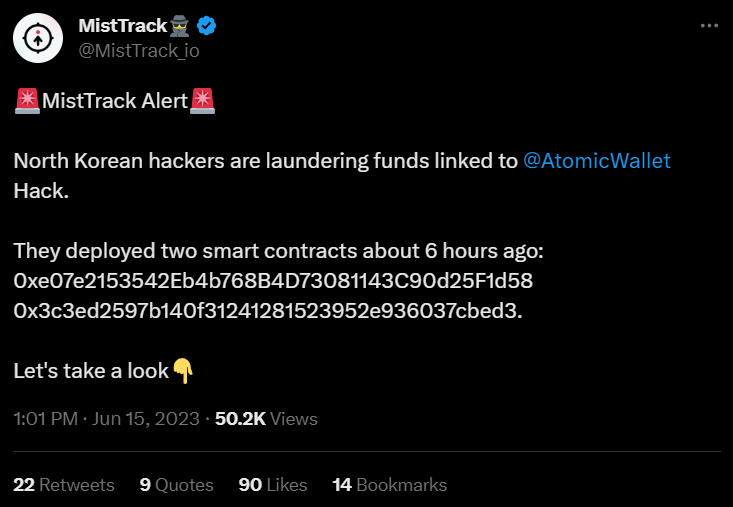Click the pointing-down hand emoji
This screenshot has height=507, width=733.
point(182,371)
